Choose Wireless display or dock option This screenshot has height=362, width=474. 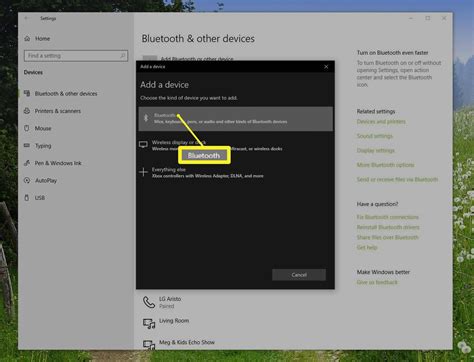point(236,145)
